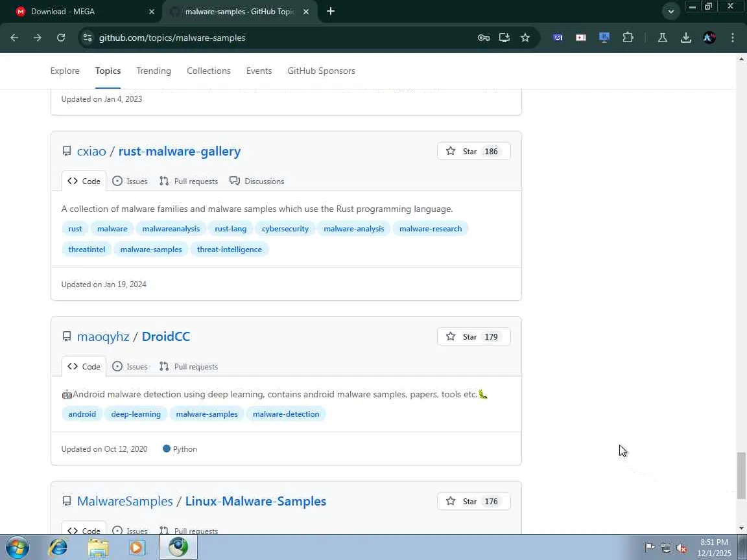This screenshot has width=747, height=560.
Task: Select the Topics navigation item
Action: click(108, 71)
